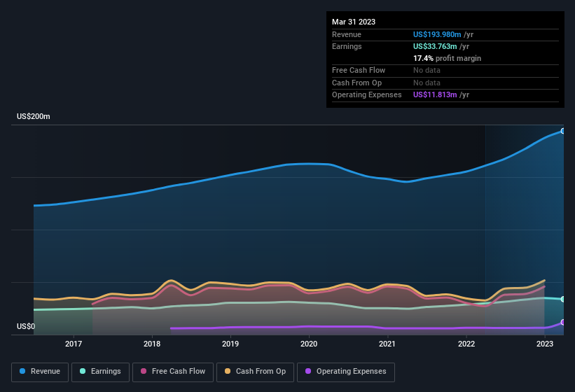Select the 2018 x-axis year label
The image size is (575, 392).
152,344
